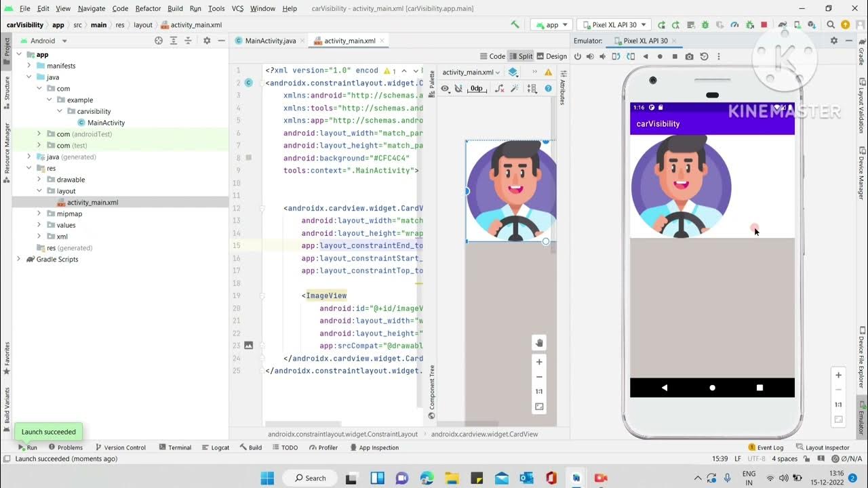Viewport: 868px width, 488px height.
Task: Click the Infer Constraints magic wand icon
Action: coord(515,89)
